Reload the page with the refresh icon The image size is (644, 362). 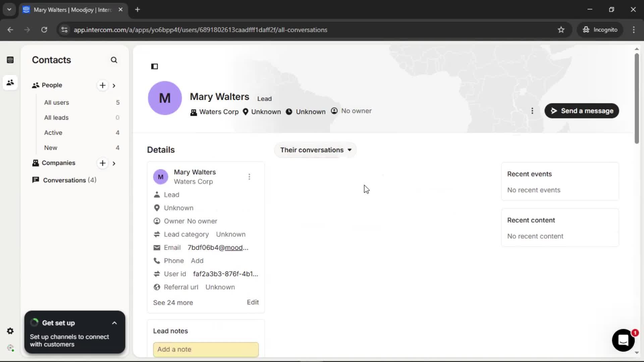click(x=44, y=30)
